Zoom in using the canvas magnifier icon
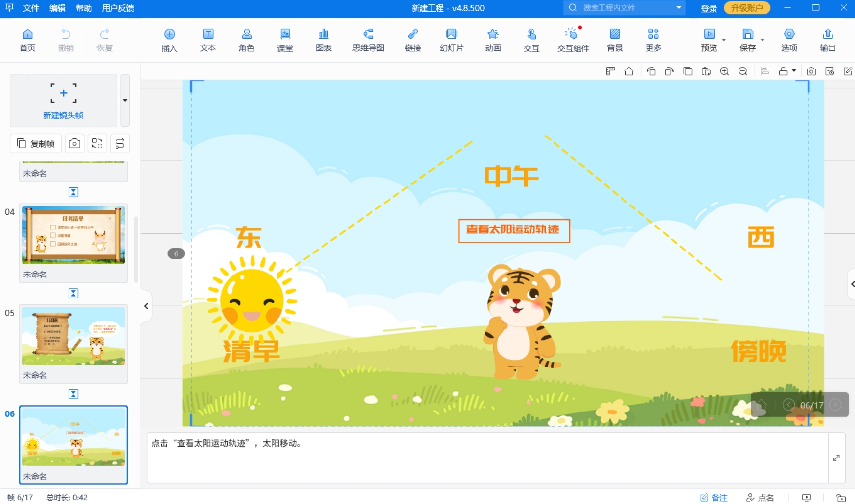 (724, 71)
